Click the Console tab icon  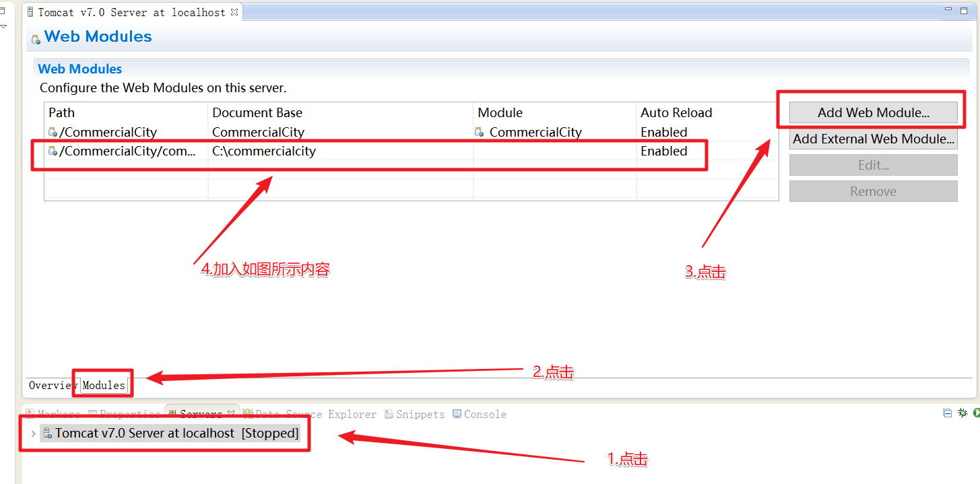(x=457, y=414)
